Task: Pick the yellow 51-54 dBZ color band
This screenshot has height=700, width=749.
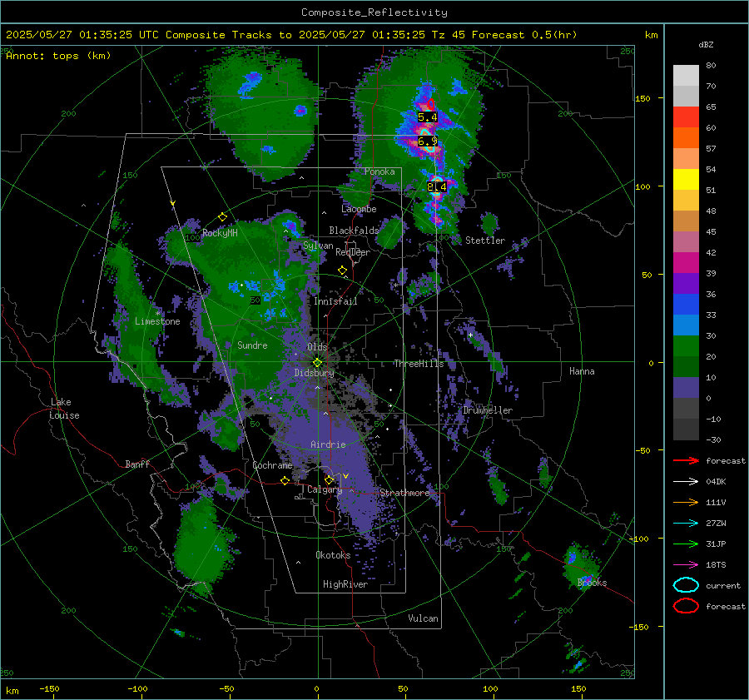Action: (686, 180)
